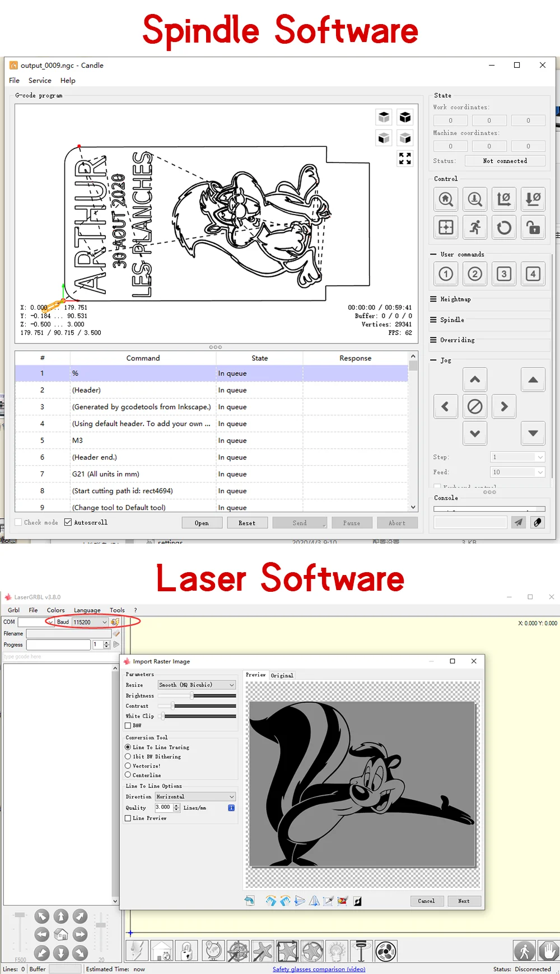Open the File menu in Candle

[x=15, y=81]
